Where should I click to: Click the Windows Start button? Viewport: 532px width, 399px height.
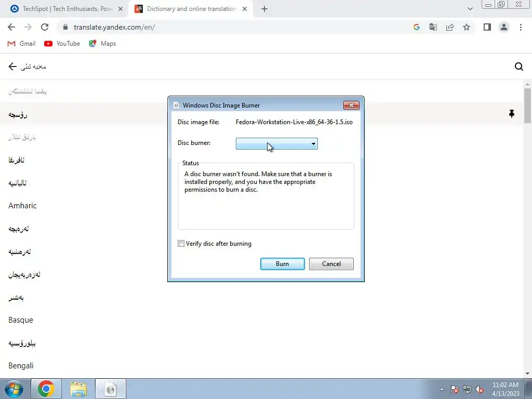point(14,389)
